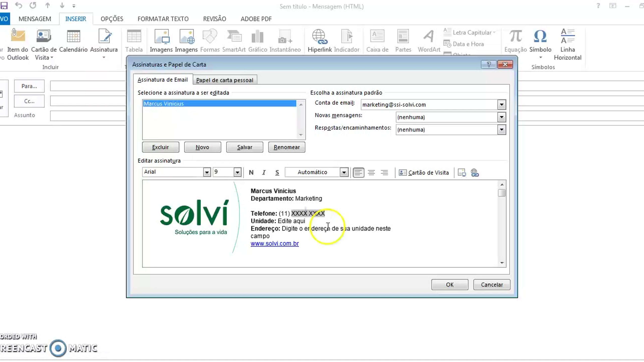Viewport: 644px width, 362px height.
Task: Click the Redo icon in quick access toolbar
Action: [33, 6]
